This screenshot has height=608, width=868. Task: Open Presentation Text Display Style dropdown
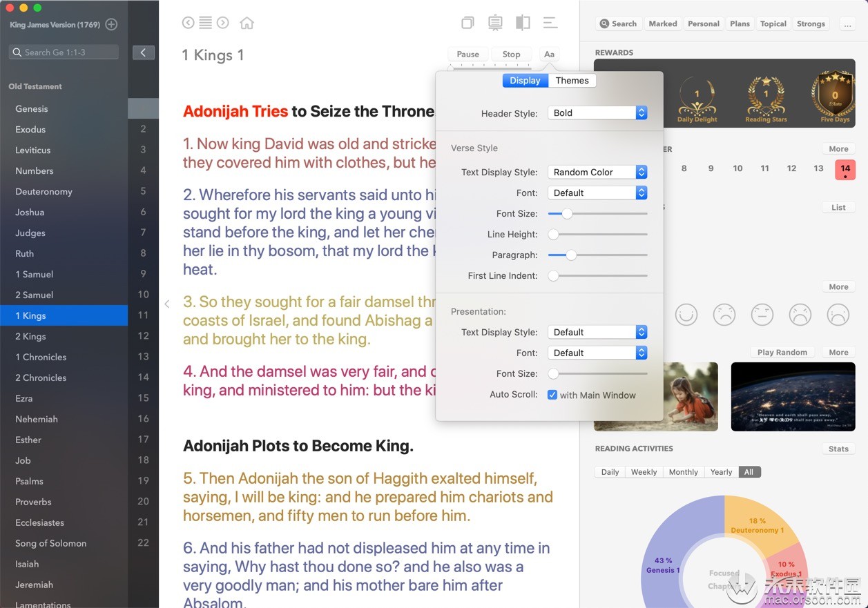[597, 332]
